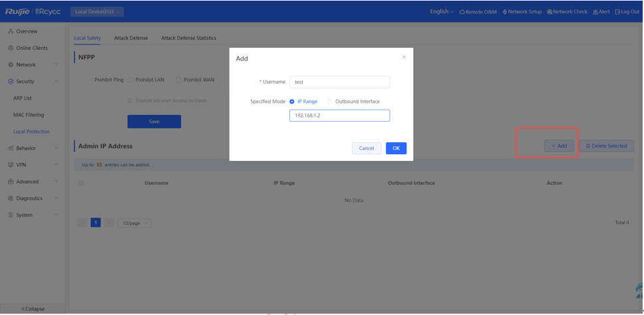
Task: Expand the Local Device(EG3) selector
Action: click(x=96, y=12)
